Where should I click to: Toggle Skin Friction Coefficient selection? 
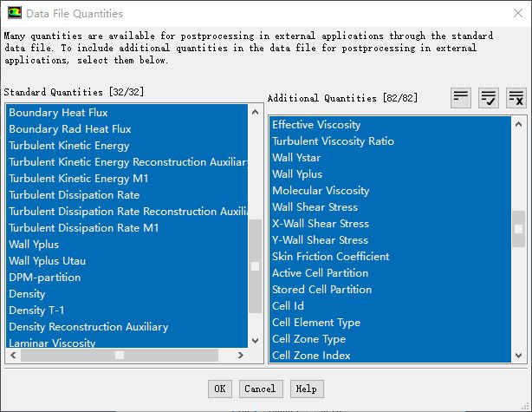click(330, 257)
